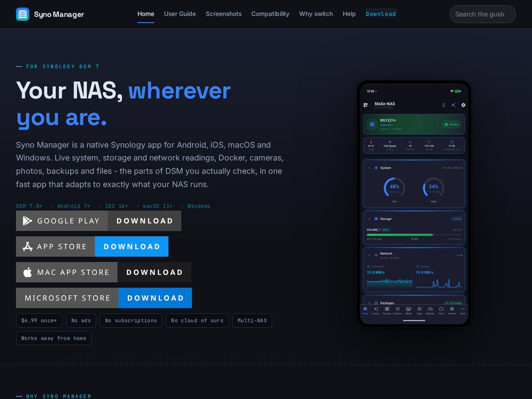
Task: Click the $6.99 once* tag
Action: point(39,321)
